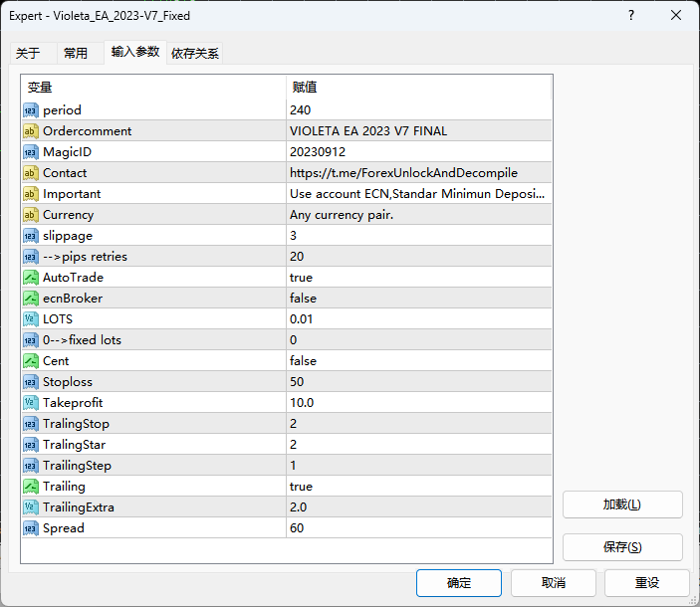Image resolution: width=700 pixels, height=607 pixels.
Task: Click the icon next to Spread
Action: tap(31, 528)
